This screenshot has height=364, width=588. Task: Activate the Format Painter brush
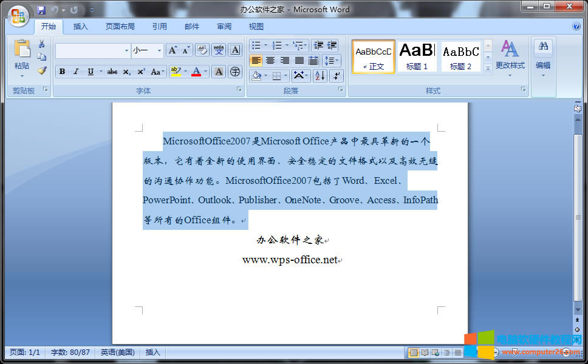pos(42,70)
